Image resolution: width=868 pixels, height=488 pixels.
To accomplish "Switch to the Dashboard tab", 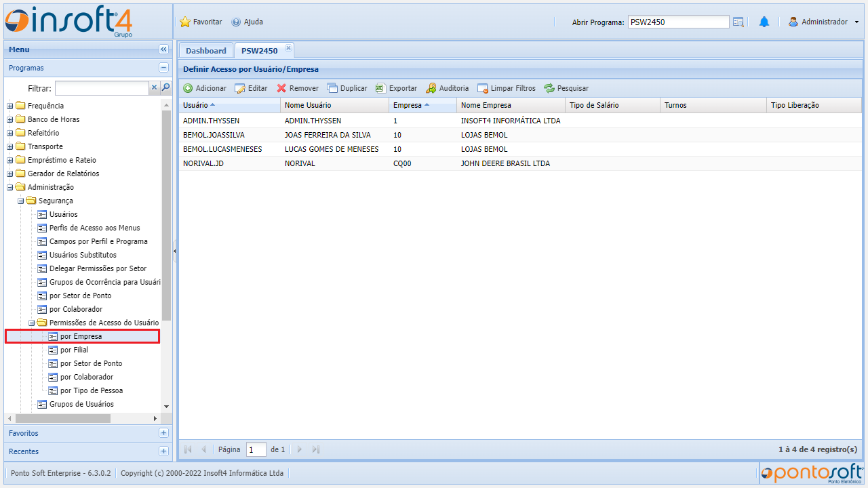I will [x=206, y=51].
